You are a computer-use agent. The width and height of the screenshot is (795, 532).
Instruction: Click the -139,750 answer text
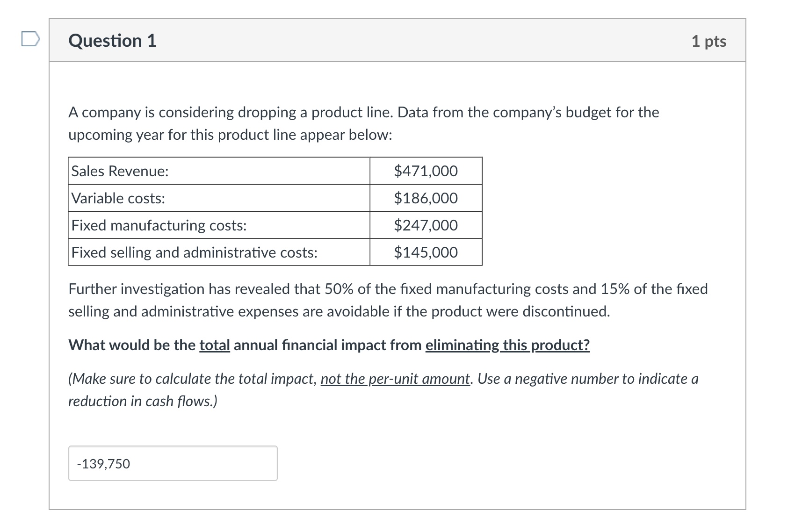(104, 464)
